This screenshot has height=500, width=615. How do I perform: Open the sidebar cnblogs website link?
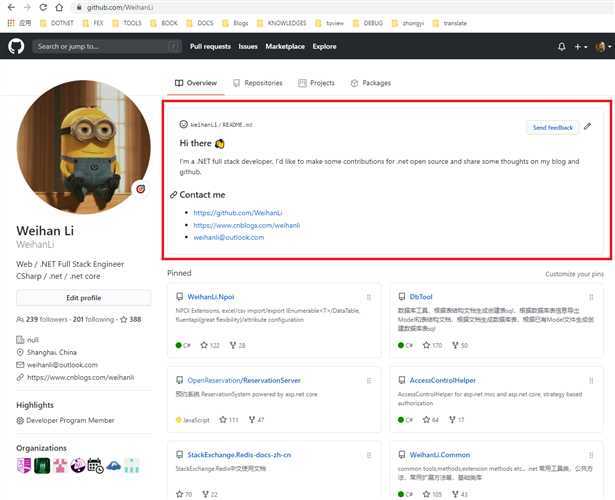(81, 377)
